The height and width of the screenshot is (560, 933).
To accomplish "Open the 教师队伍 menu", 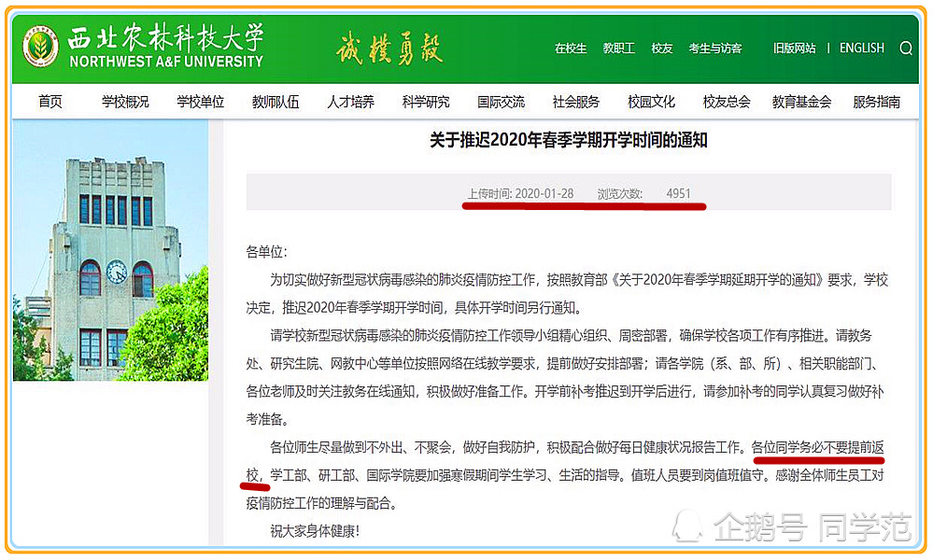I will pos(275,102).
